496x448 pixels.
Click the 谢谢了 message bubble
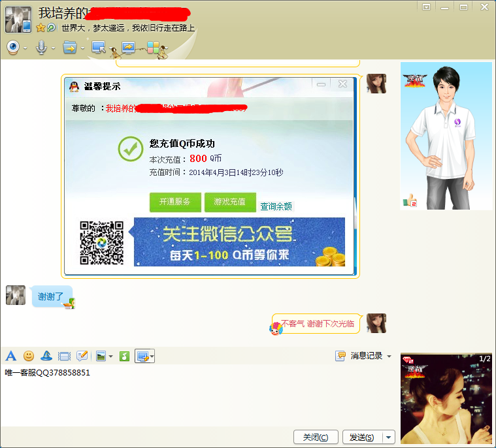tap(52, 296)
